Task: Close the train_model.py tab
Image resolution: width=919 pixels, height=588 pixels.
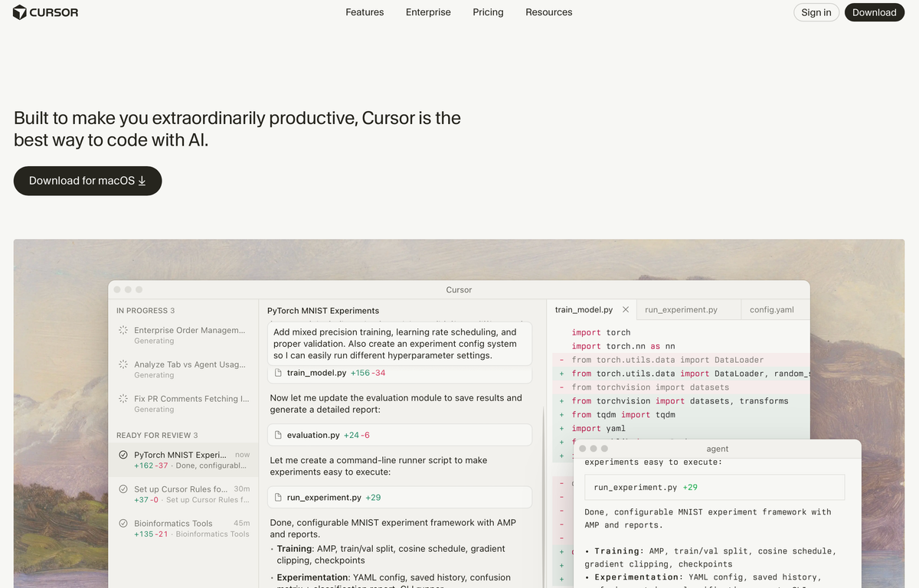Action: (626, 310)
